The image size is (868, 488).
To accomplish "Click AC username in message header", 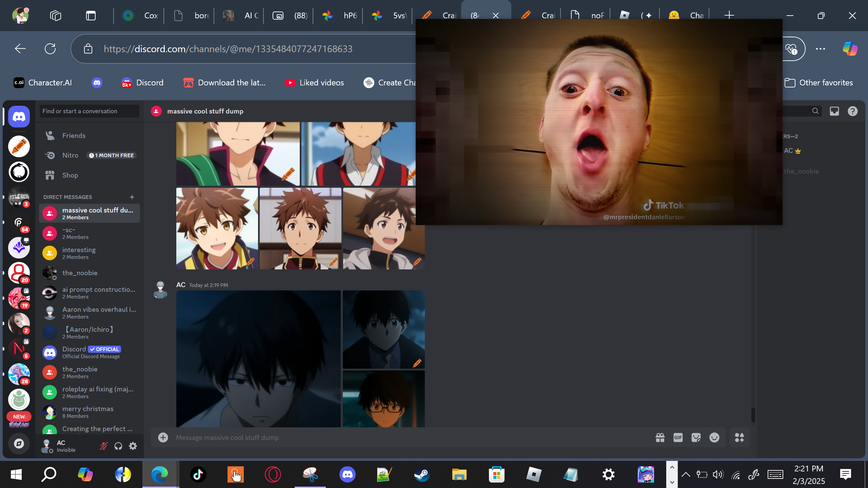I will (181, 285).
